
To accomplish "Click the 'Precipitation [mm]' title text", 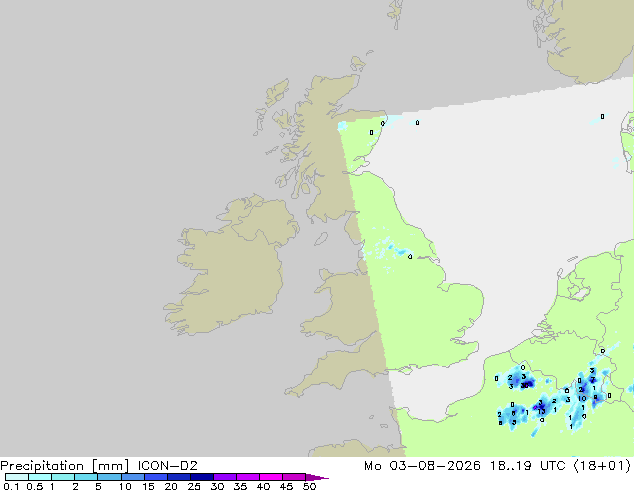I will (65, 466).
